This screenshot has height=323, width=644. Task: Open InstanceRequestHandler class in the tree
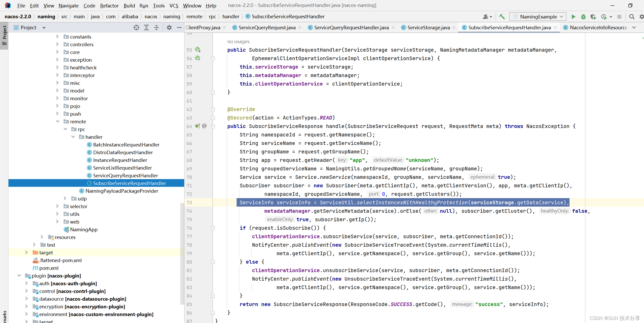pos(120,160)
